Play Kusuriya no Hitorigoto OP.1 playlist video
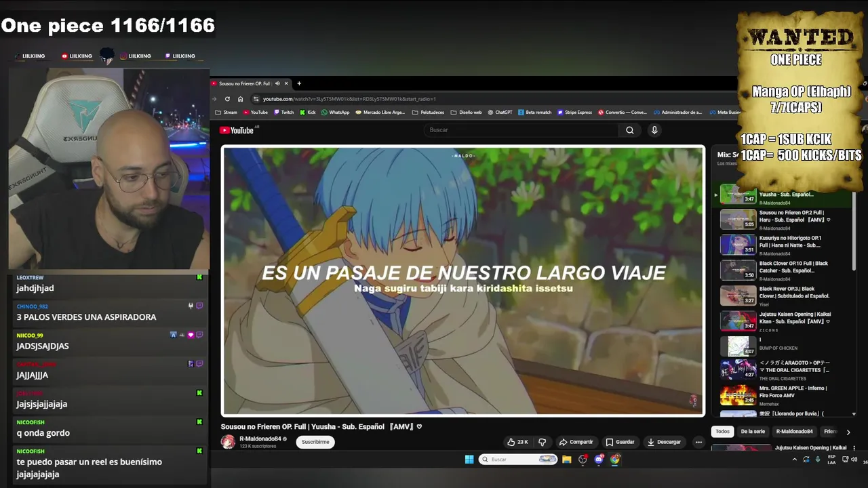 pos(738,245)
